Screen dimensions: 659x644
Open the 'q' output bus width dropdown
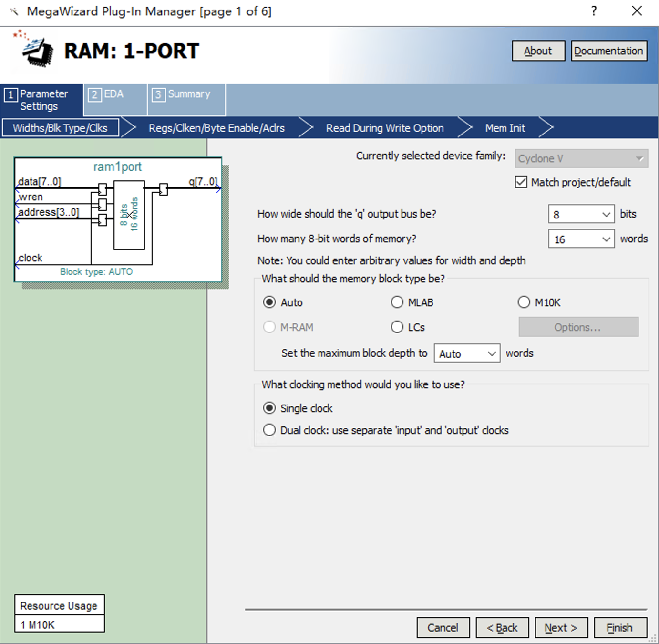[x=581, y=214]
